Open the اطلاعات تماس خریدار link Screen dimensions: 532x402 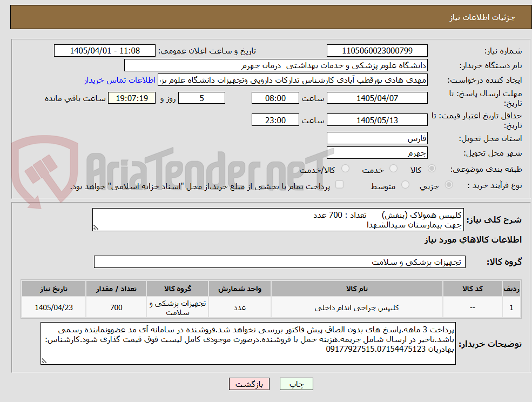120,80
